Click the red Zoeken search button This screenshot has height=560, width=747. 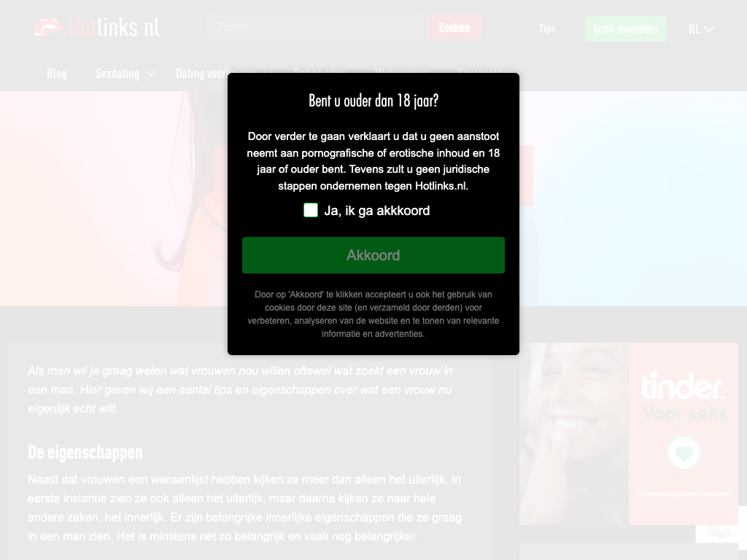coord(454,27)
